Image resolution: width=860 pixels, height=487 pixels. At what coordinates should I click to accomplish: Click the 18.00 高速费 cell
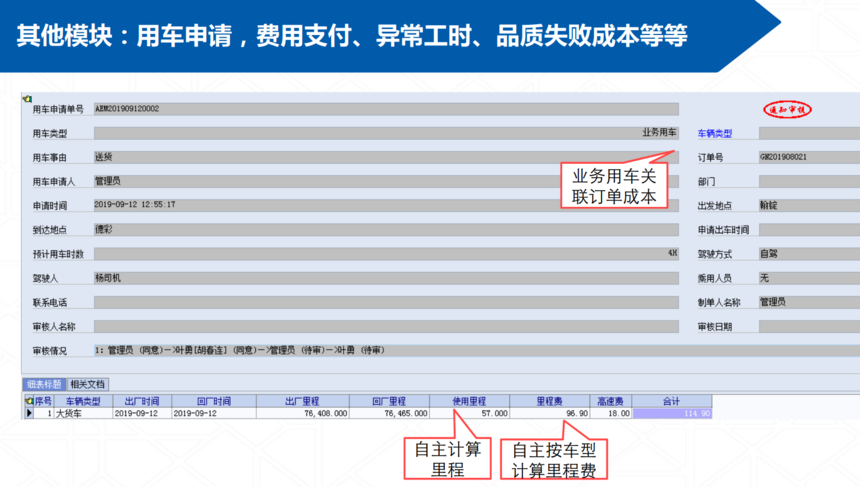[x=611, y=414]
